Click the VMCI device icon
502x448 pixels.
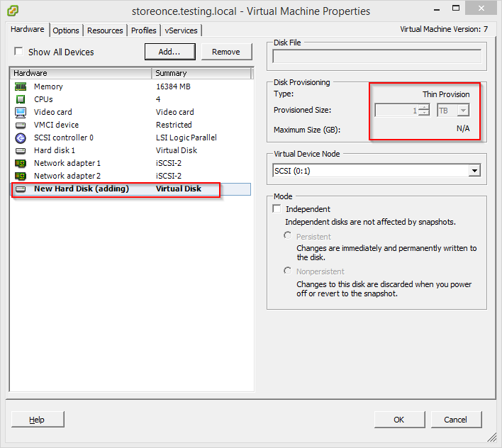[x=21, y=125]
